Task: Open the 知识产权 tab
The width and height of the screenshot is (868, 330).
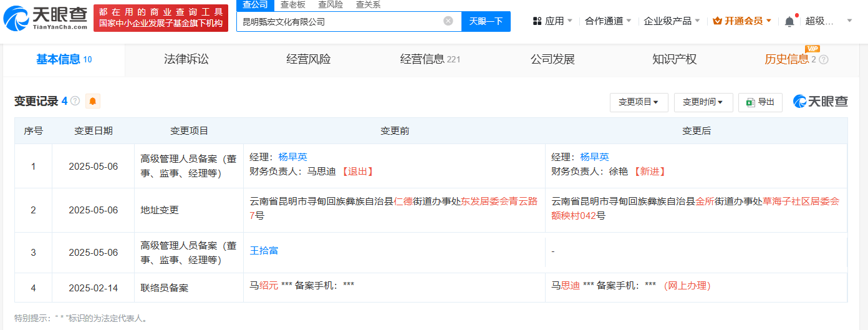Action: click(675, 60)
